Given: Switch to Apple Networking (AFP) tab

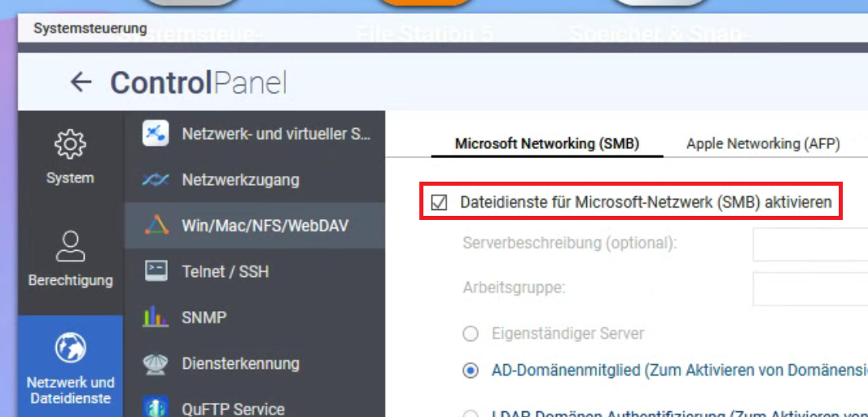Looking at the screenshot, I should 763,144.
